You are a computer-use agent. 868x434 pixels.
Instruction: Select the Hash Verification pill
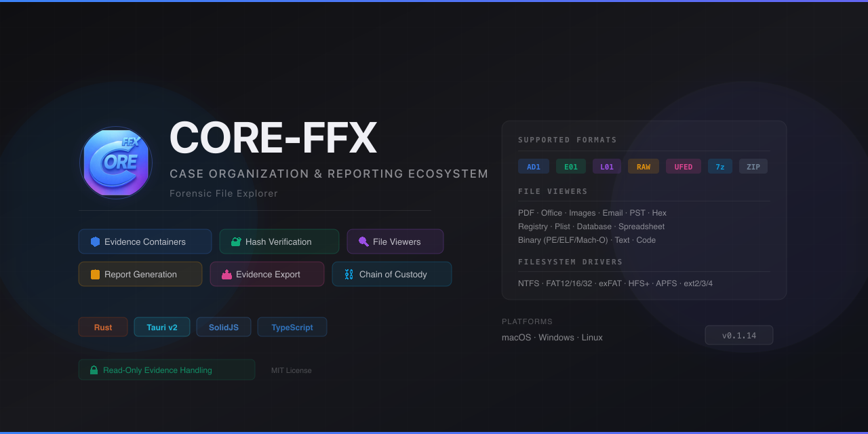click(279, 241)
